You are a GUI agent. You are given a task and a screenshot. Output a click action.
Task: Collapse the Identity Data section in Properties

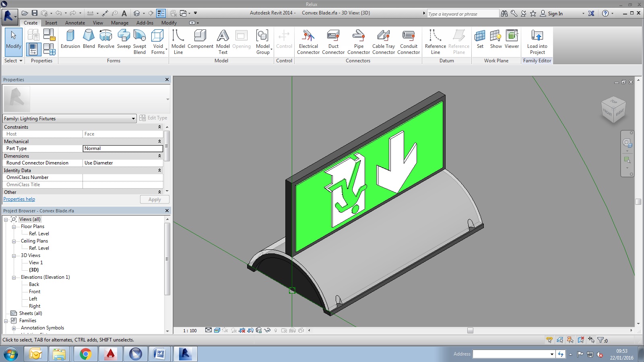click(159, 170)
